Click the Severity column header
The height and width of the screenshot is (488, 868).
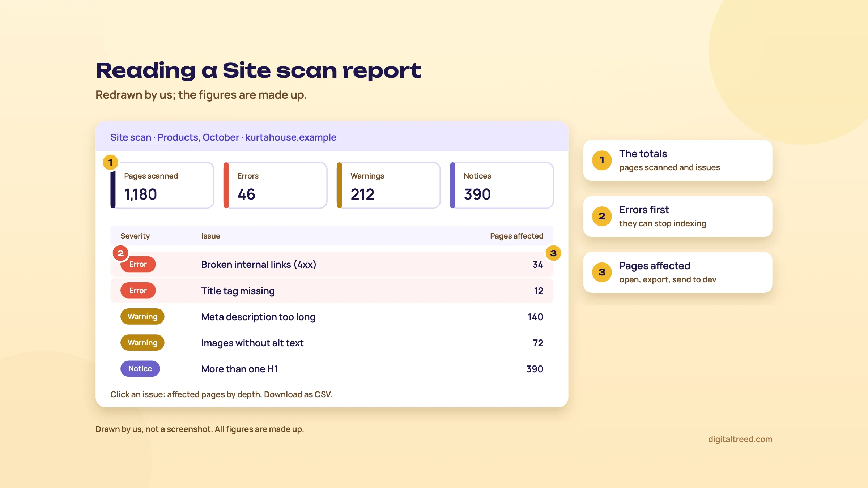[135, 236]
